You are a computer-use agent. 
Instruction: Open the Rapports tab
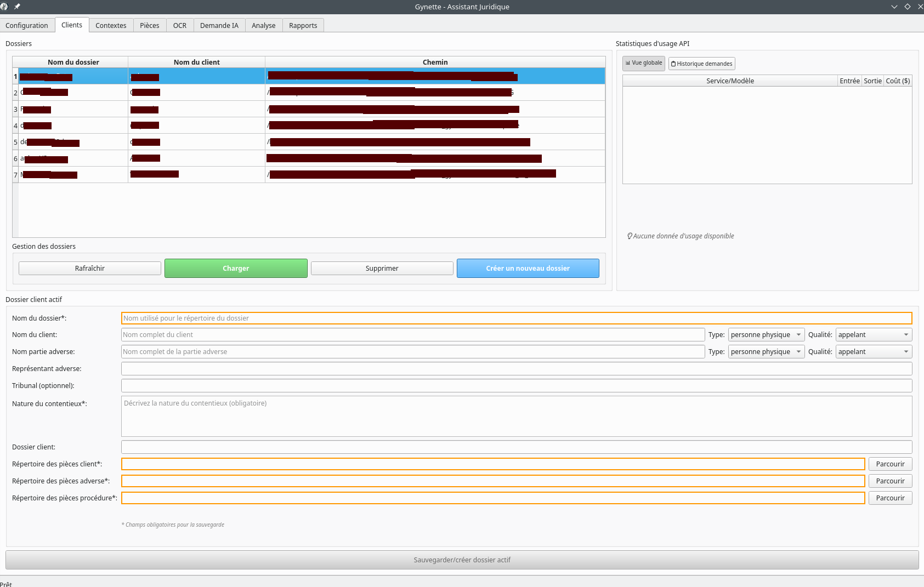[x=303, y=25]
